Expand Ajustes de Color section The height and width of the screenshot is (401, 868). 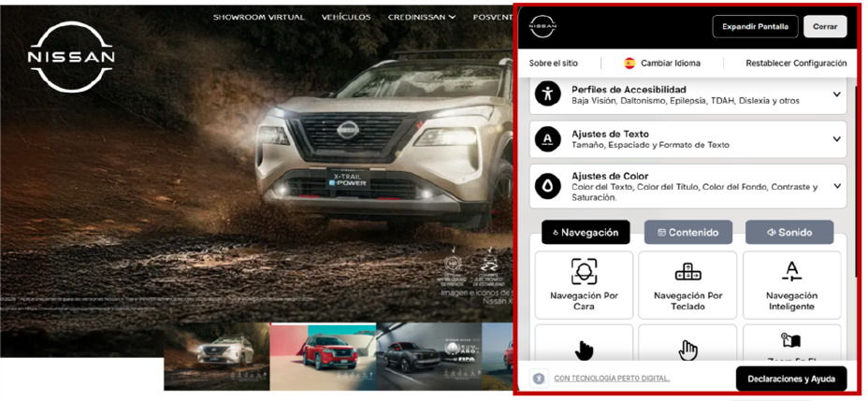[x=688, y=186]
